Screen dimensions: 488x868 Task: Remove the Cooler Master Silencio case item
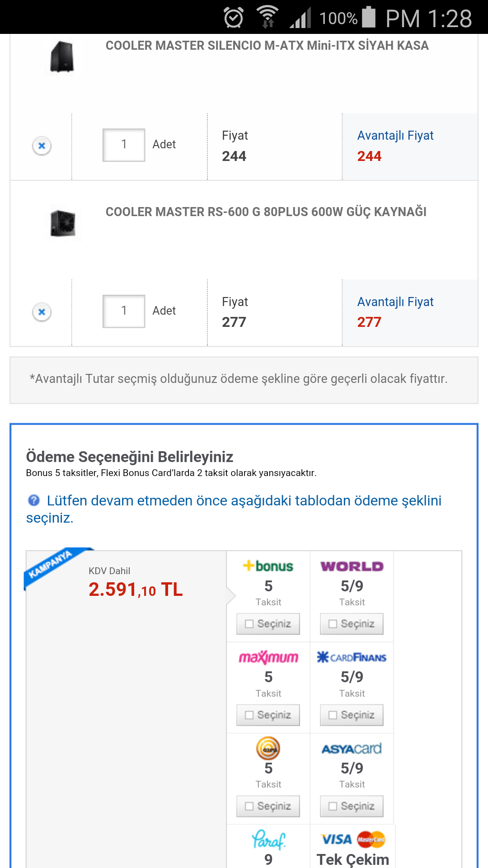(42, 146)
